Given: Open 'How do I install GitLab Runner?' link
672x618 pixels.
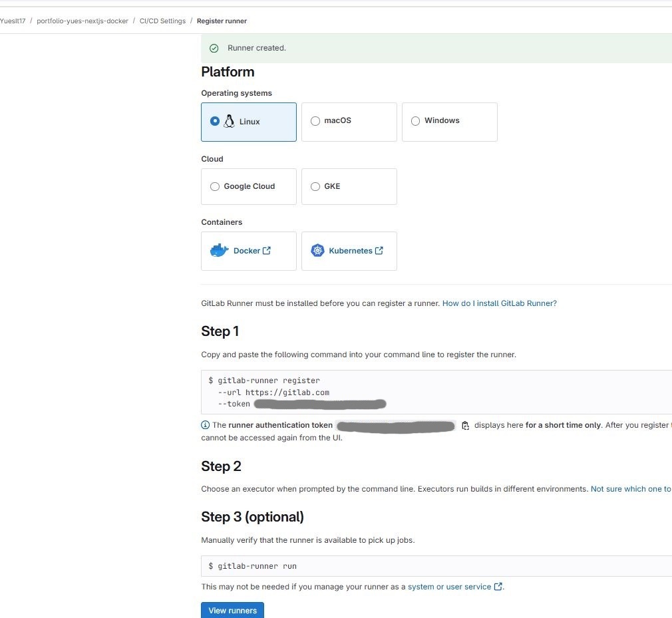Looking at the screenshot, I should click(499, 303).
